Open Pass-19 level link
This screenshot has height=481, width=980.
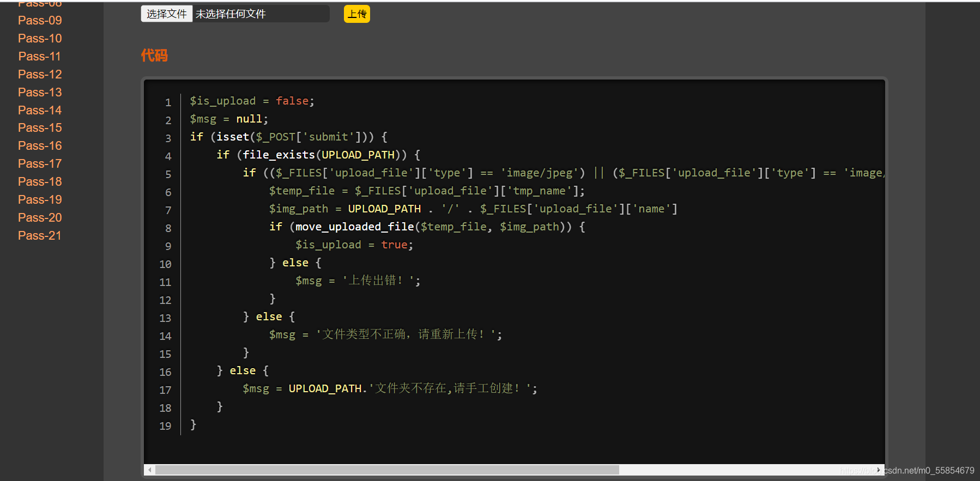[40, 199]
